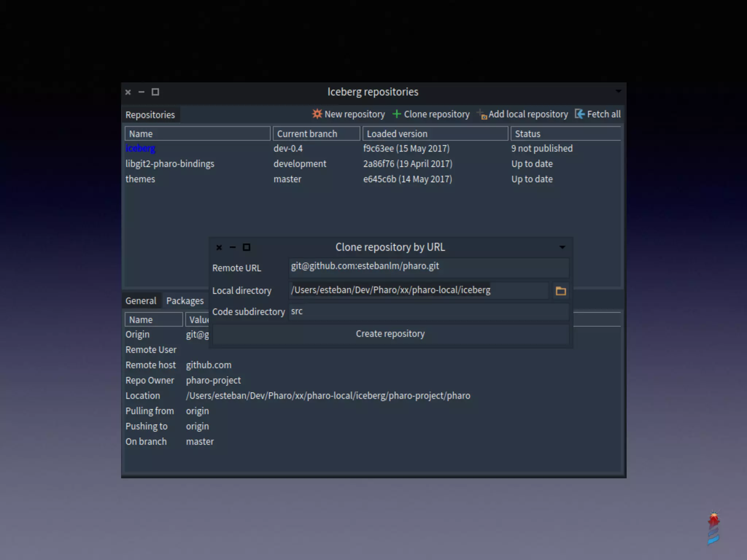Click the green plus Clone repository icon
Image resolution: width=747 pixels, height=560 pixels.
(x=397, y=114)
